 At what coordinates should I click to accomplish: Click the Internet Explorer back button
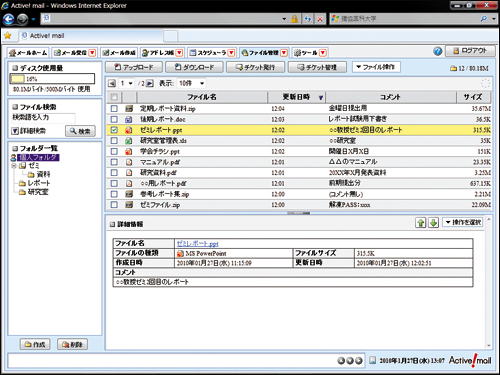[x=9, y=19]
